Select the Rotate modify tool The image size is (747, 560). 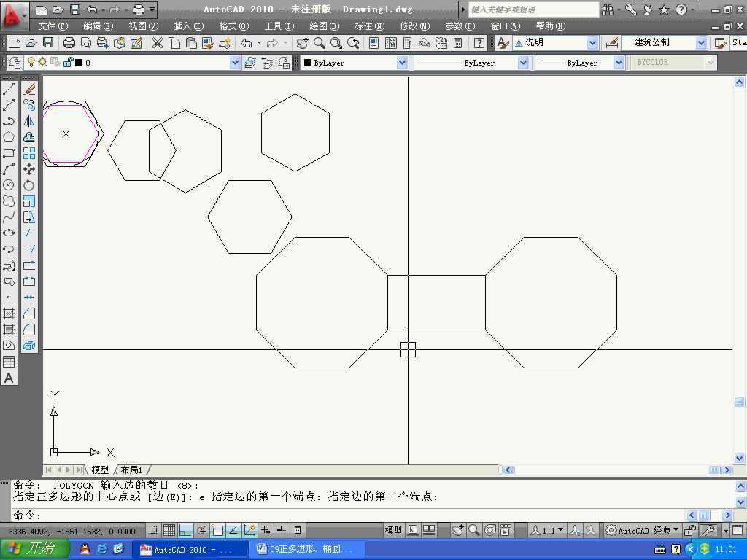(x=29, y=185)
